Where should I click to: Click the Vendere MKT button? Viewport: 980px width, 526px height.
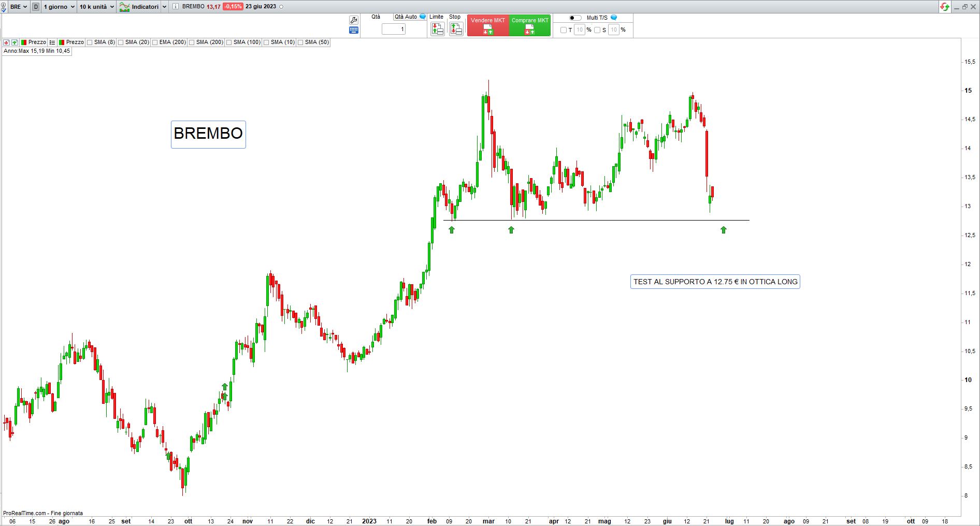pyautogui.click(x=487, y=25)
